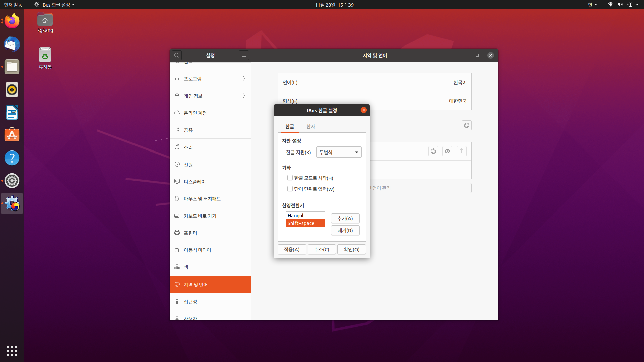Show applications grid in dock
Image resolution: width=644 pixels, height=362 pixels.
[x=12, y=350]
